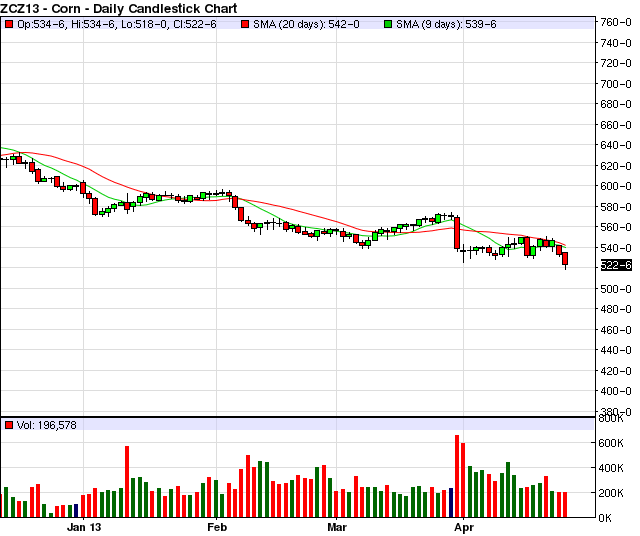Click the 400K volume axis label

coord(611,468)
